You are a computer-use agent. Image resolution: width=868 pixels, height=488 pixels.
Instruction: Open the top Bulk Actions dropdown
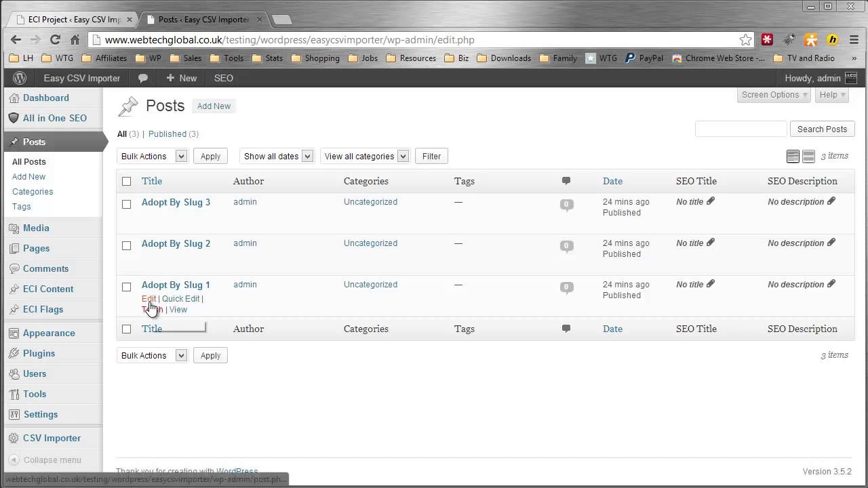152,157
